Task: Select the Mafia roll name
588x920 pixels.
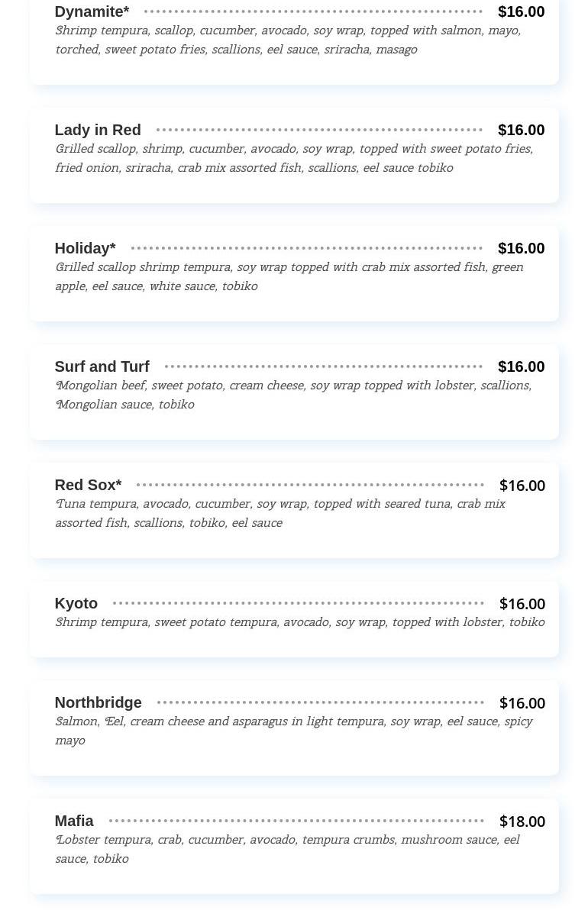Action: (x=74, y=821)
